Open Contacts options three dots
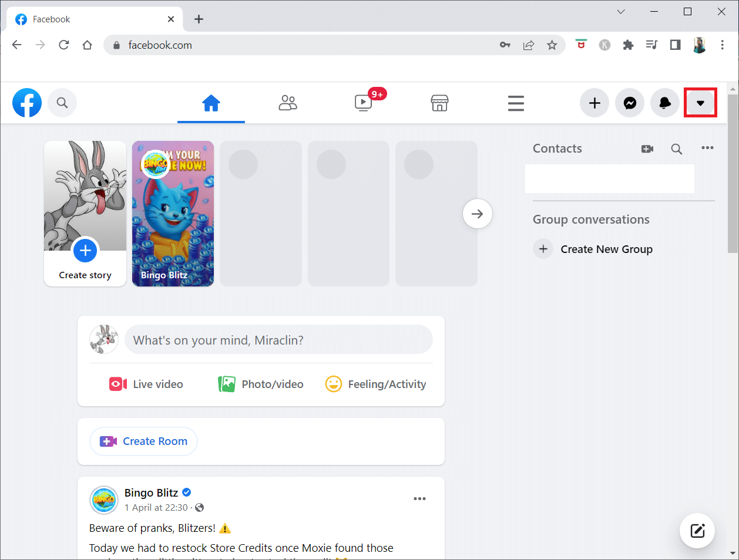Viewport: 739px width, 560px height. (x=707, y=148)
